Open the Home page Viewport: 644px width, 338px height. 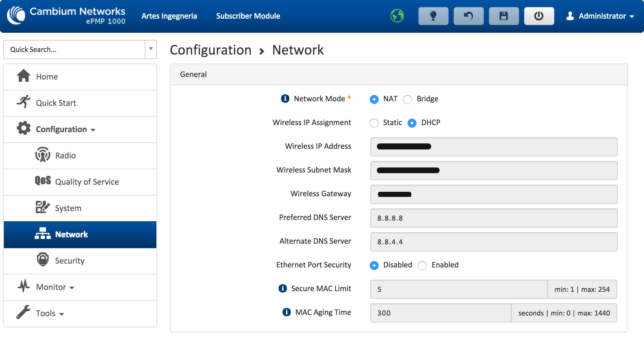pos(80,77)
